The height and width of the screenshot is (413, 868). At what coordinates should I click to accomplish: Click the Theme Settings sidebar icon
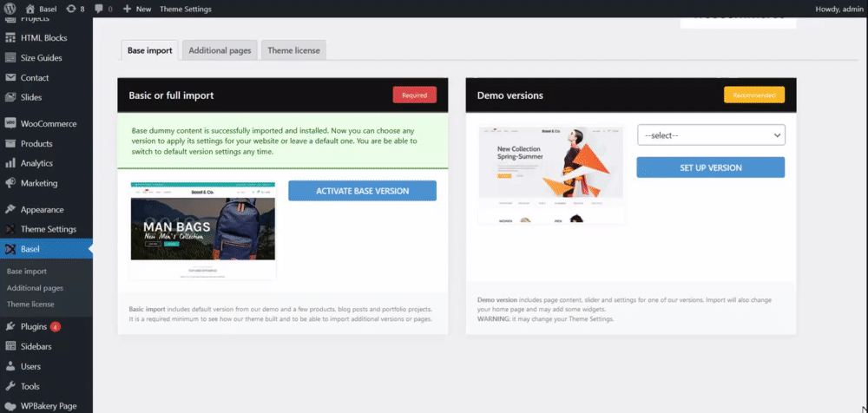coord(10,229)
